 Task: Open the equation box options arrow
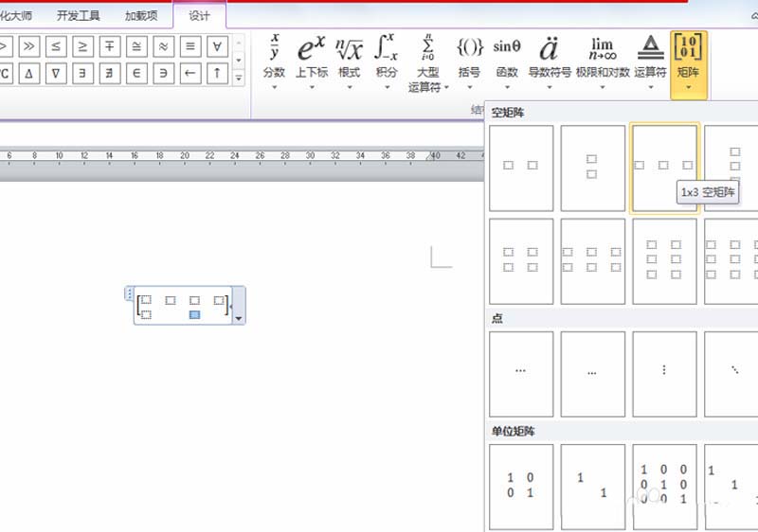[x=238, y=318]
